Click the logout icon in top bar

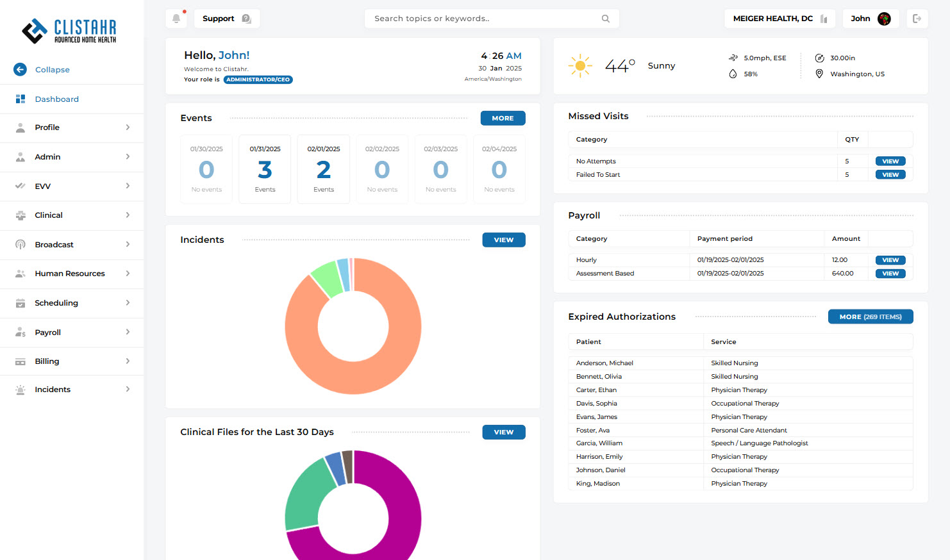click(917, 19)
